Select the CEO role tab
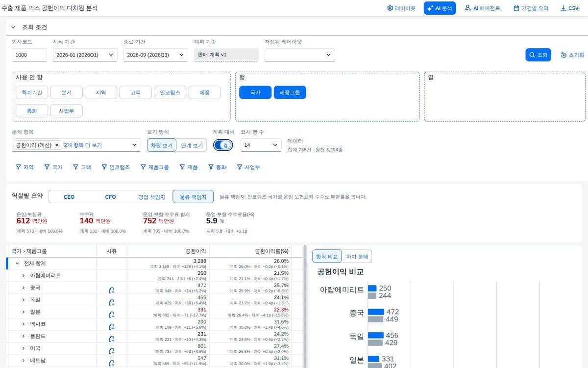 69,197
